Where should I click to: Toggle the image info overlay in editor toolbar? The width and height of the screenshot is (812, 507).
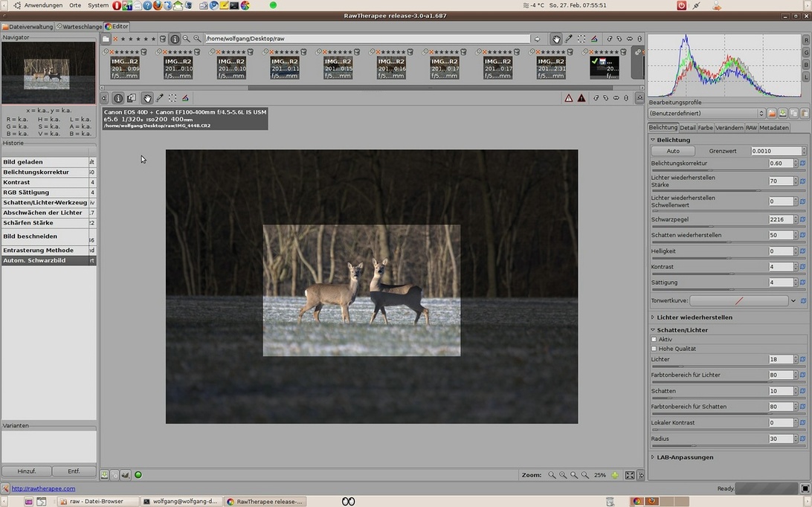click(118, 98)
